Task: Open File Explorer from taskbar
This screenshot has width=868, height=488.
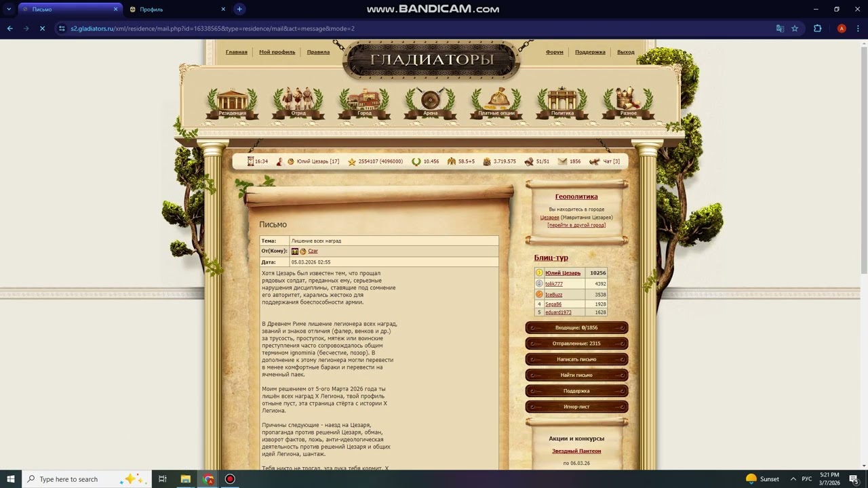Action: [185, 479]
